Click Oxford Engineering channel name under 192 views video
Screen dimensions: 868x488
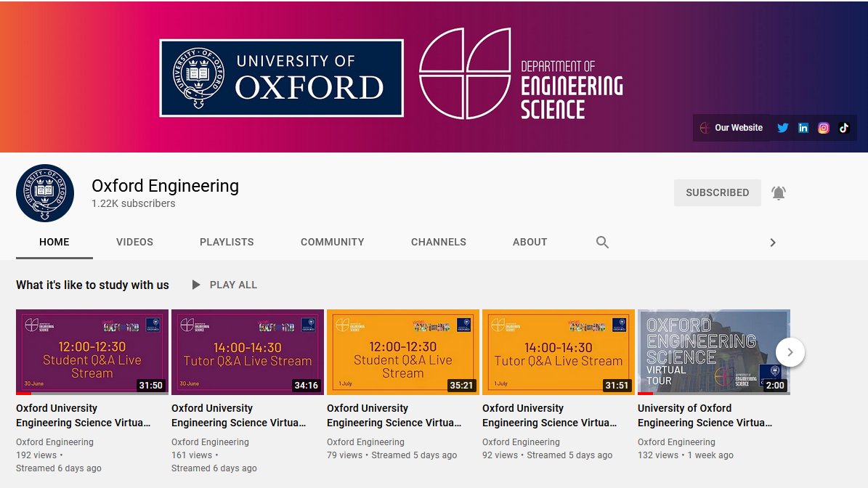(x=54, y=442)
